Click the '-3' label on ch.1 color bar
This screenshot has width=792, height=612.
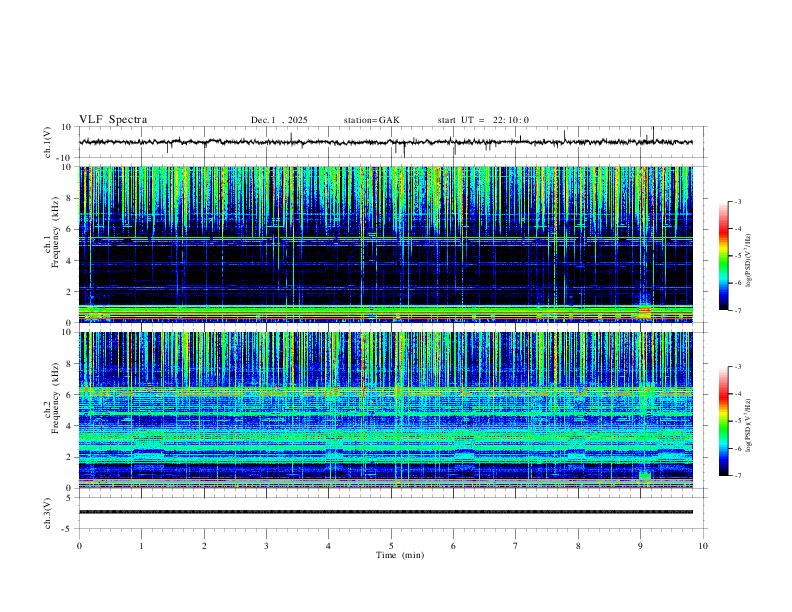point(737,201)
